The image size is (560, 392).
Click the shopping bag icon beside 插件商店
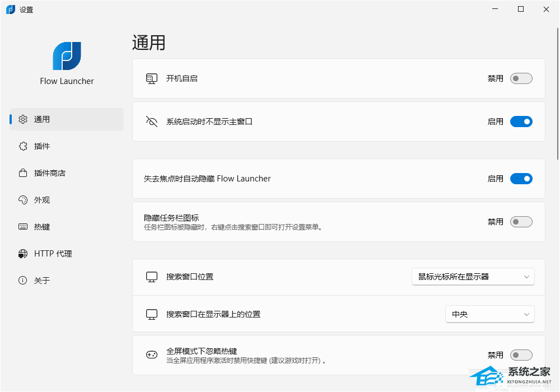coord(23,173)
